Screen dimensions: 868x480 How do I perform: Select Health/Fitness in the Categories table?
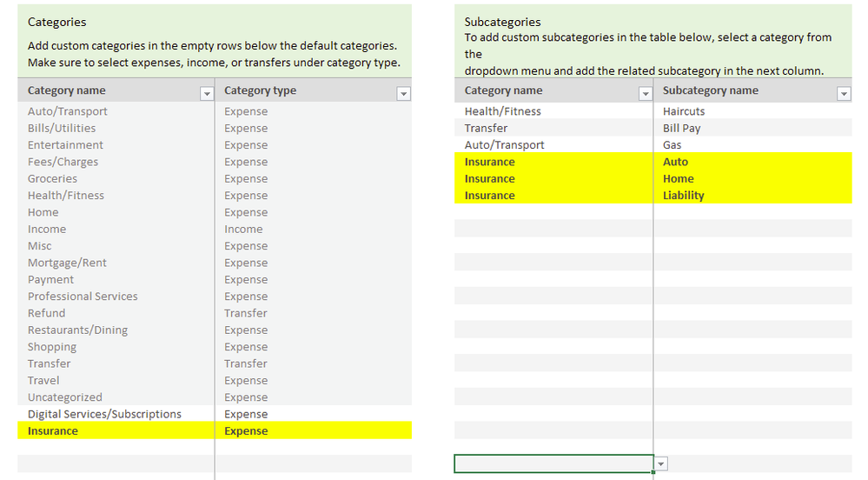[x=116, y=195]
